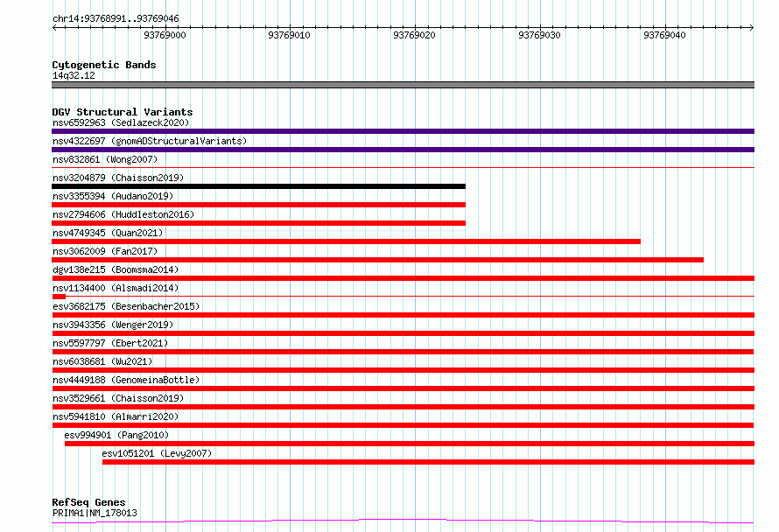Click ruler position 93769040
779x532 pixels.
pyautogui.click(x=664, y=35)
